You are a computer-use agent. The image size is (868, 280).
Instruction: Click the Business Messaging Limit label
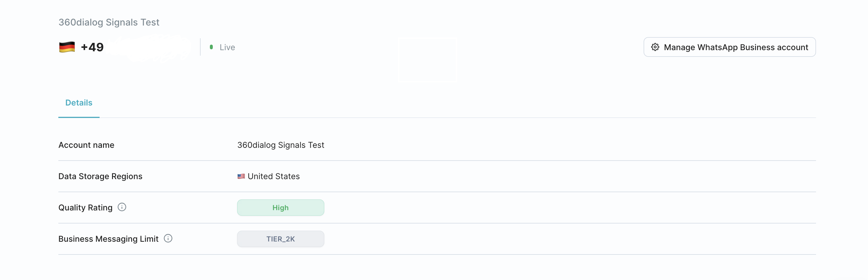tap(108, 239)
